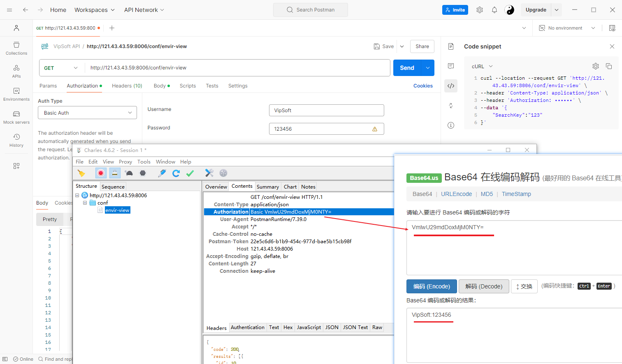Toggle breakpoints hexagon icon in Charles
622x364 pixels.
[143, 173]
